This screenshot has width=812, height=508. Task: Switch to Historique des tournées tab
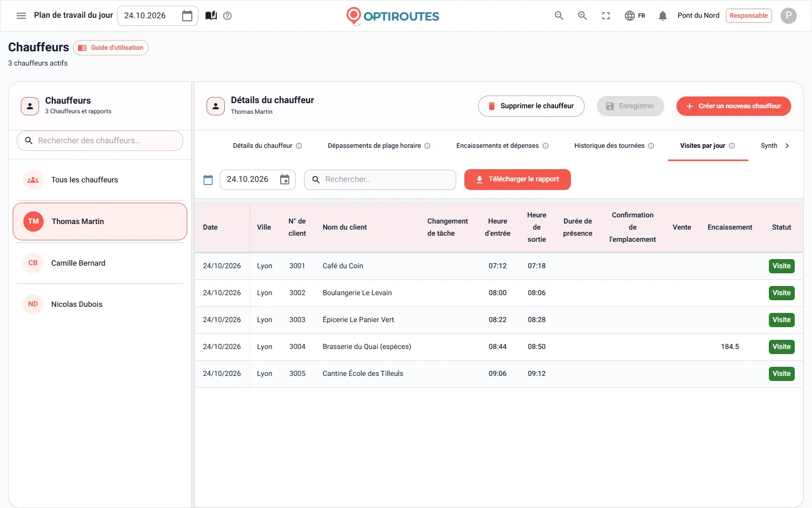tap(614, 146)
